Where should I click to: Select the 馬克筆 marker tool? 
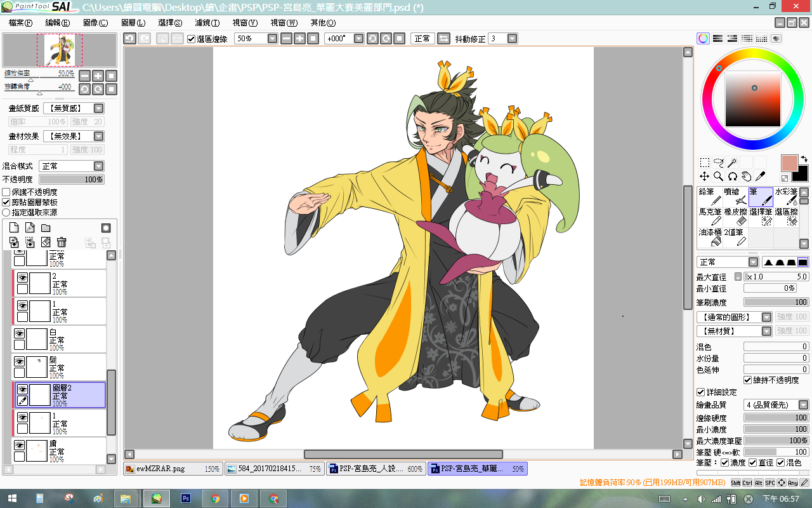[x=710, y=217]
